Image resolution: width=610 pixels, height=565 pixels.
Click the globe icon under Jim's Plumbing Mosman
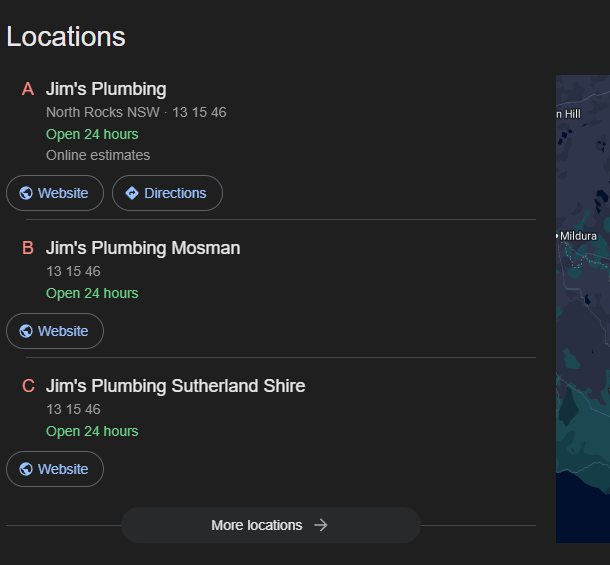(26, 331)
